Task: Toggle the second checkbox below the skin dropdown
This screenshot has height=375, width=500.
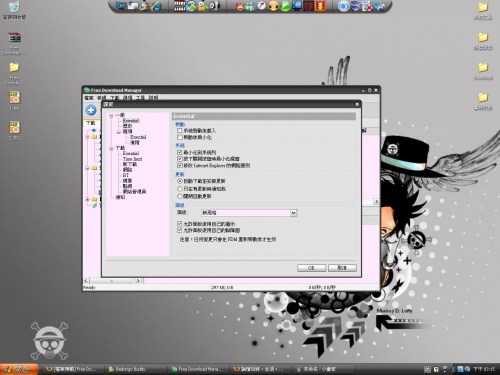Action: pos(180,230)
